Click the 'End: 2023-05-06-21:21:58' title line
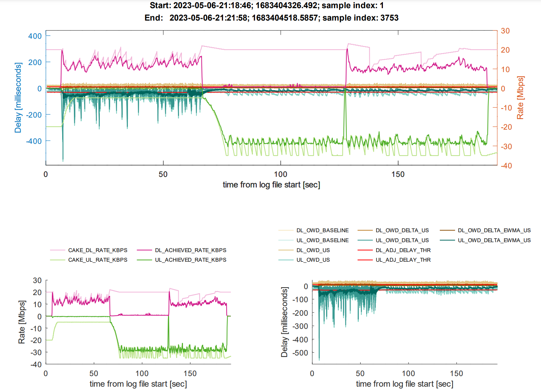 tap(271, 18)
